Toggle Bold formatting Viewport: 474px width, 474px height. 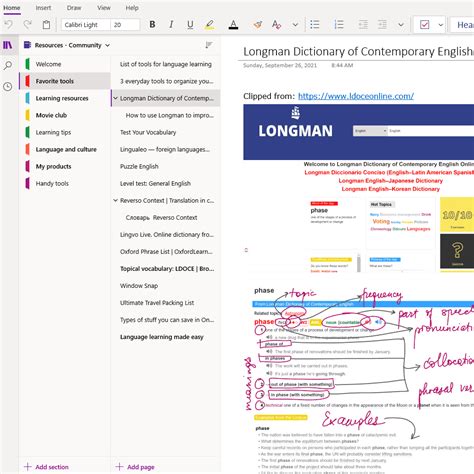click(x=152, y=24)
